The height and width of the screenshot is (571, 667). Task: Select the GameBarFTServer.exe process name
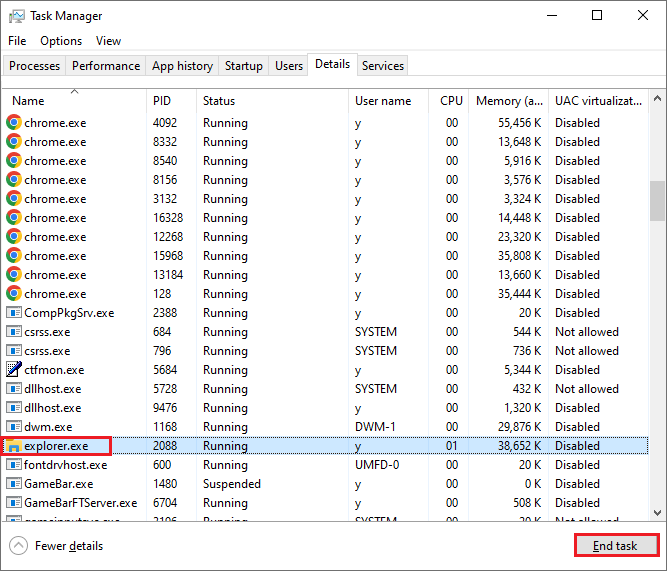point(80,502)
